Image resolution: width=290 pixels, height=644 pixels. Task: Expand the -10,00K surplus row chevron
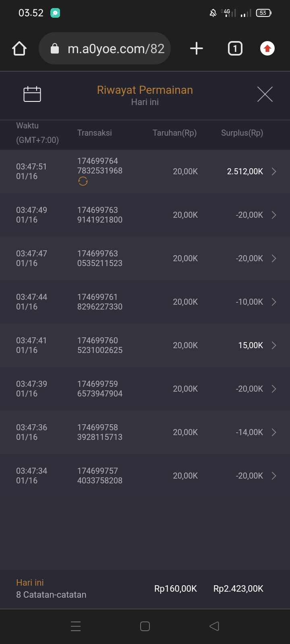(274, 302)
